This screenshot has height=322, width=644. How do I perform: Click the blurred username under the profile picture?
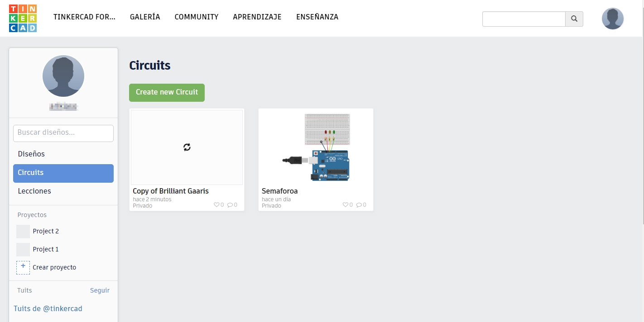[63, 107]
